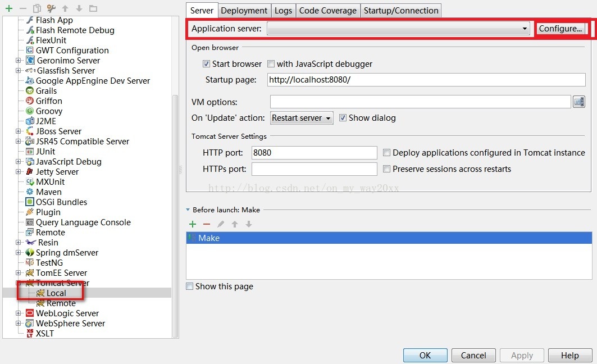Viewport: 597px width, 364px height.
Task: Move before launch task down arrow
Action: point(249,224)
